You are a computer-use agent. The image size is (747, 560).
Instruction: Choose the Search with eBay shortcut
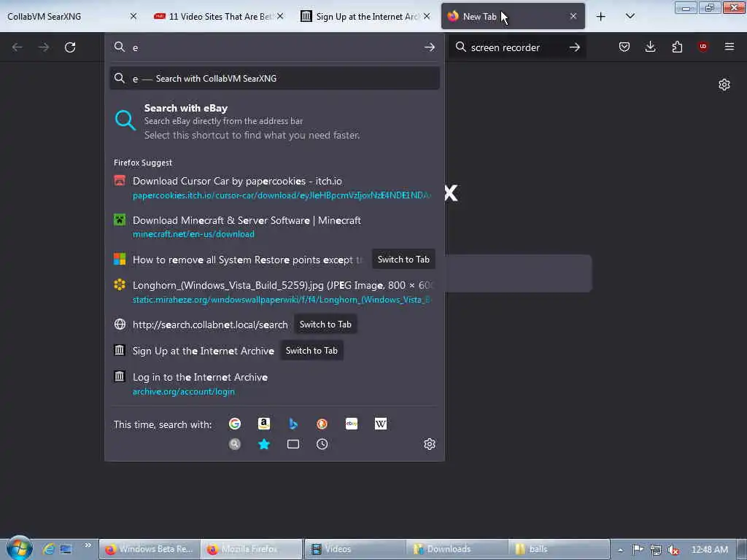[x=274, y=122]
